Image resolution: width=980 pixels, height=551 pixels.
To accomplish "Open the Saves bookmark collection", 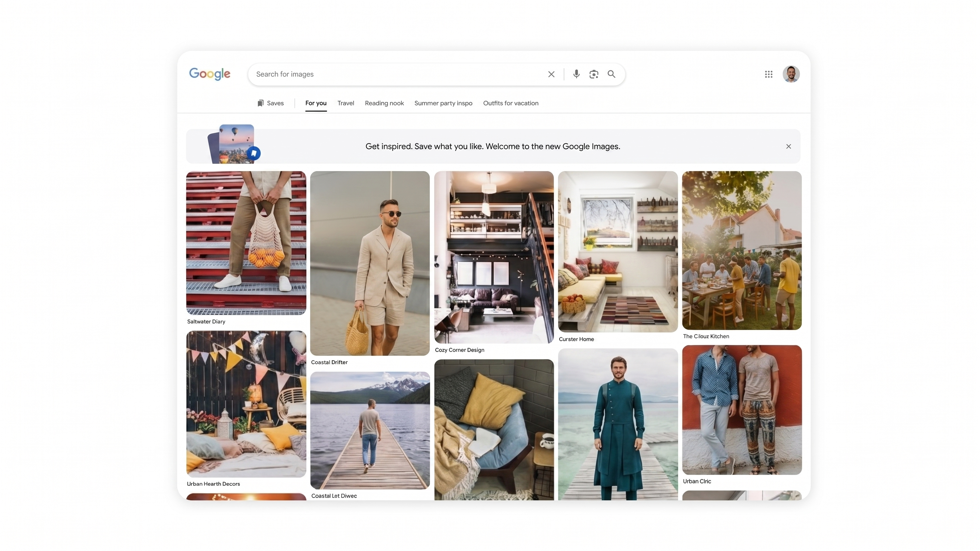I will coord(271,103).
